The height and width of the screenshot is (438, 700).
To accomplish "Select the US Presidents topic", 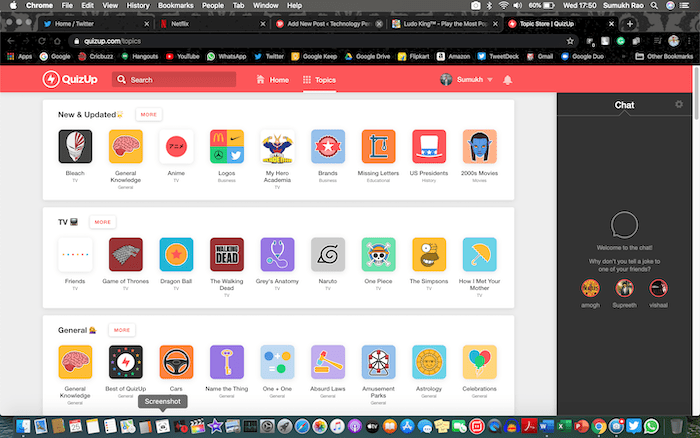I will click(x=429, y=146).
